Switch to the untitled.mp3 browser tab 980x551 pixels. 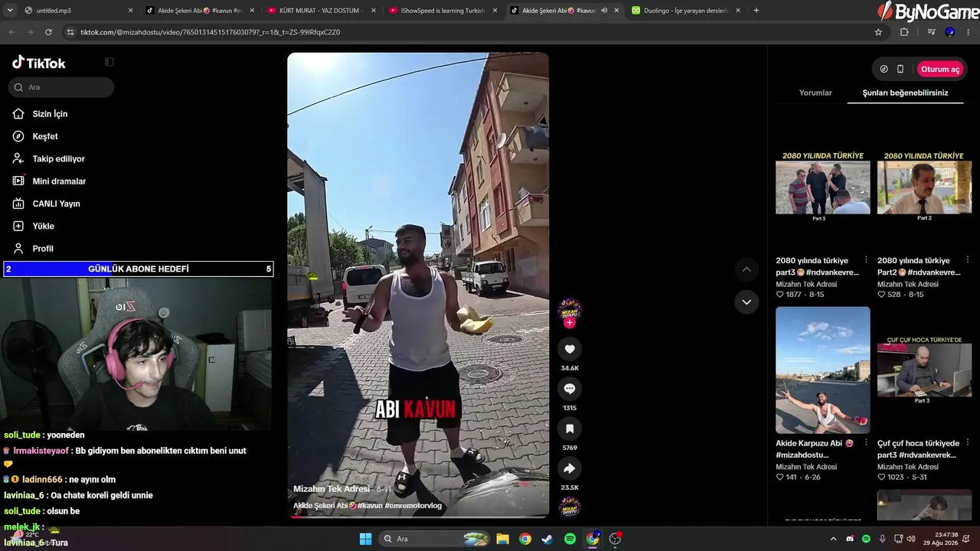click(77, 11)
